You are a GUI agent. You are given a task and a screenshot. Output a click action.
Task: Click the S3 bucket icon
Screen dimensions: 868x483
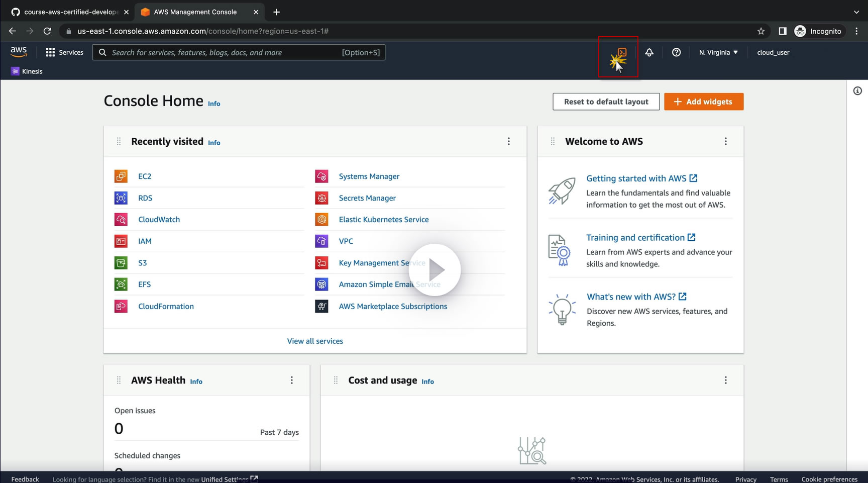(x=121, y=263)
